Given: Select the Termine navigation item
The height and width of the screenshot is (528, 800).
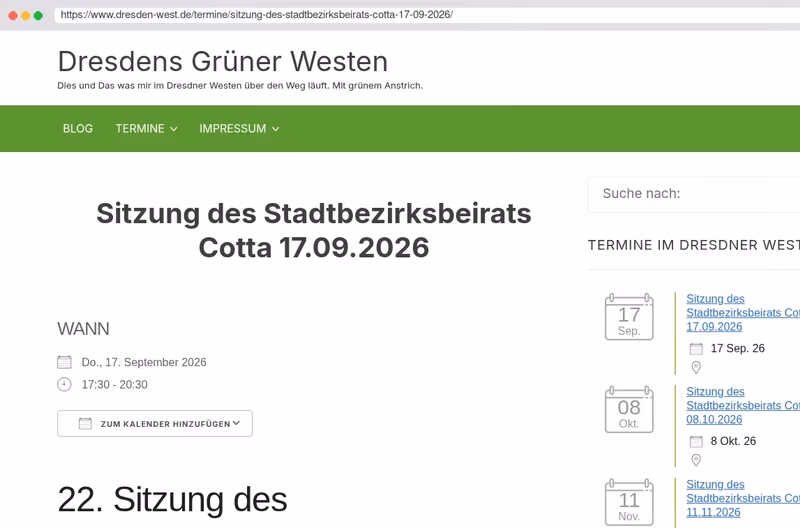Looking at the screenshot, I should (140, 129).
